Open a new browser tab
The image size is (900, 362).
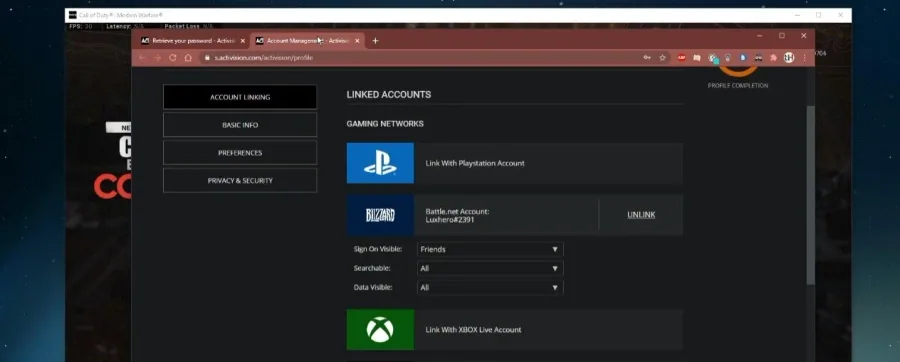375,41
